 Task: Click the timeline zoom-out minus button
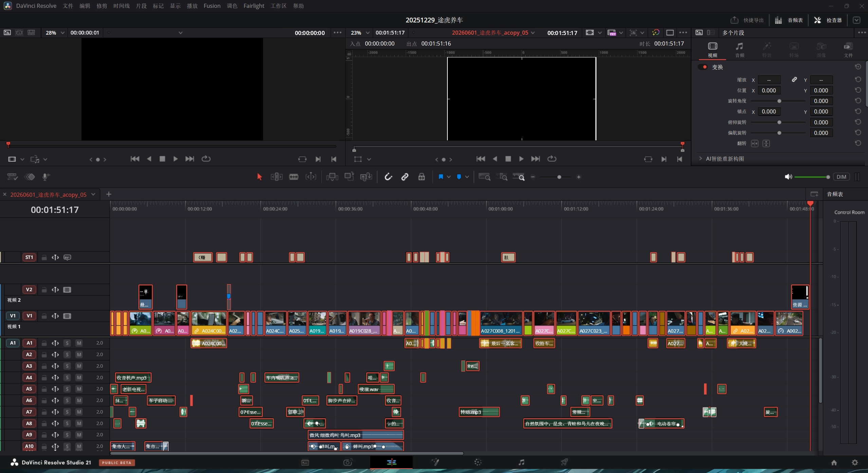click(x=533, y=177)
